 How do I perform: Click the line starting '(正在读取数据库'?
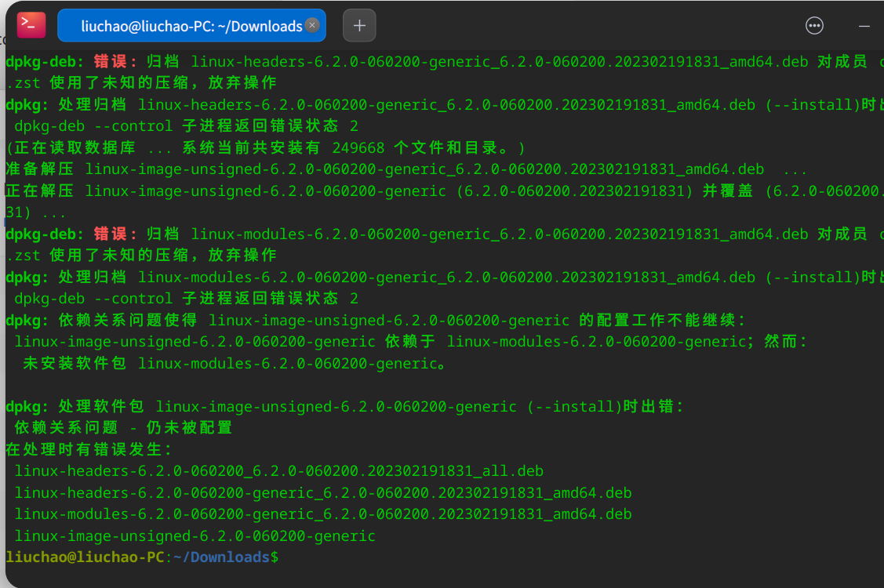click(266, 147)
